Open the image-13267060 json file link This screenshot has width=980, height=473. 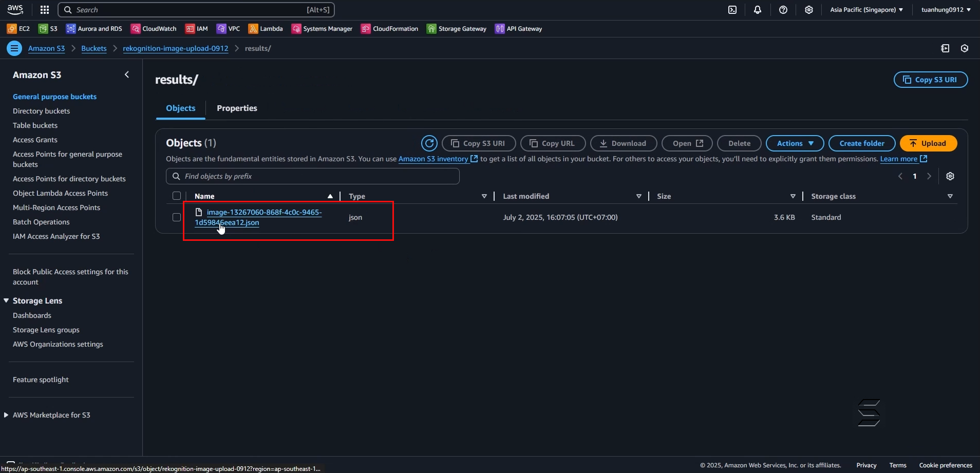click(258, 217)
